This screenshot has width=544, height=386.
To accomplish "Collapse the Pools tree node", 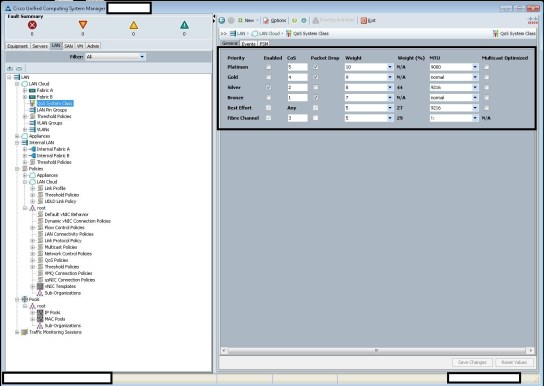I will coord(17,299).
